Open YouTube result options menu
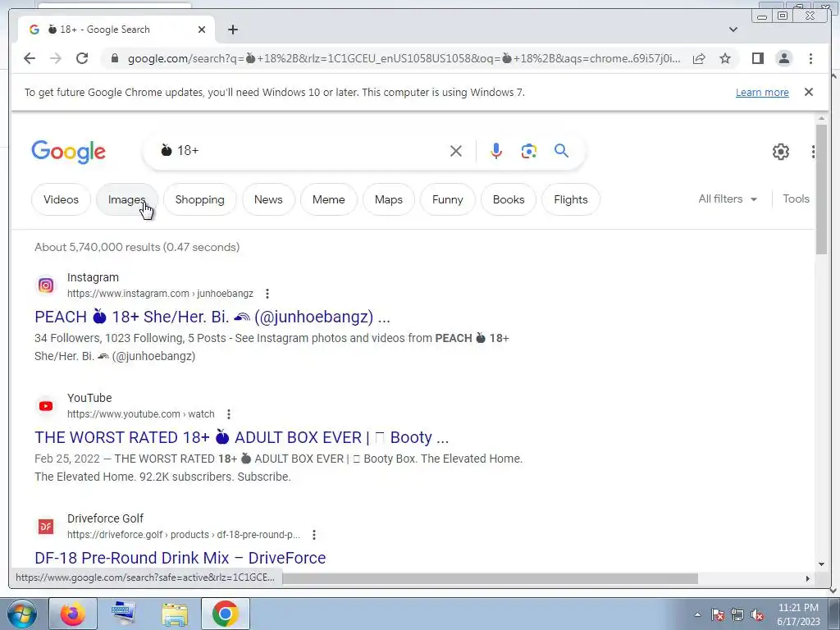840x630 pixels. pos(228,414)
